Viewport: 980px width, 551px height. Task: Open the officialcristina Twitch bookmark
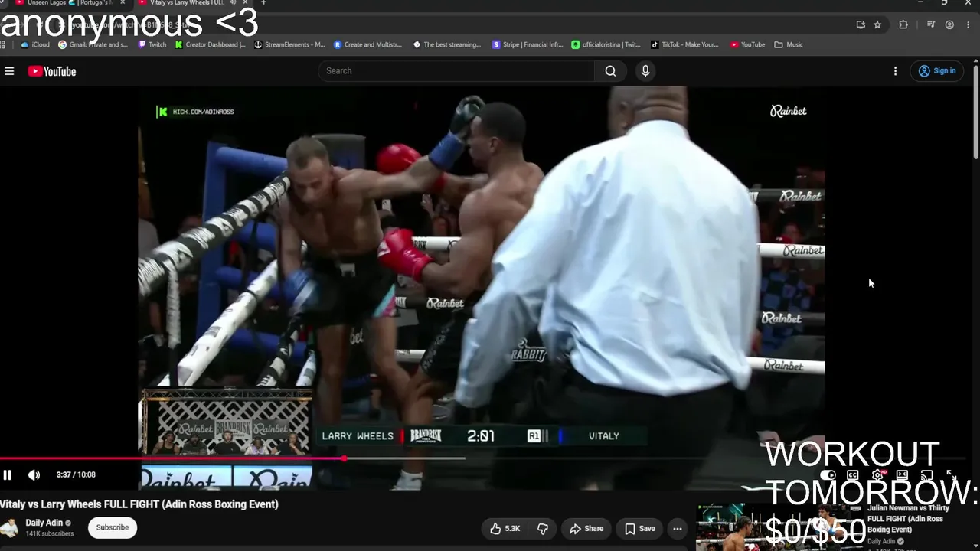tap(606, 44)
